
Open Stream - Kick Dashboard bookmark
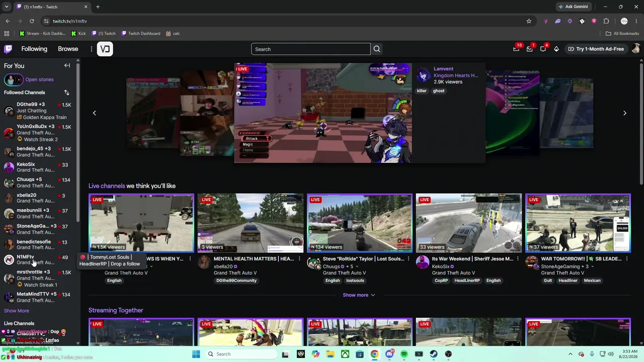[x=42, y=33]
